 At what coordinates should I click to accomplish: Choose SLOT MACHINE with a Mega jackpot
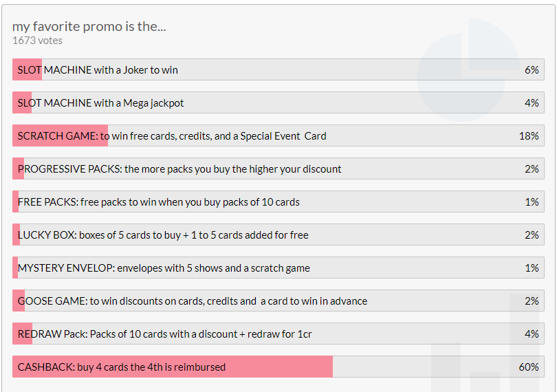click(101, 103)
